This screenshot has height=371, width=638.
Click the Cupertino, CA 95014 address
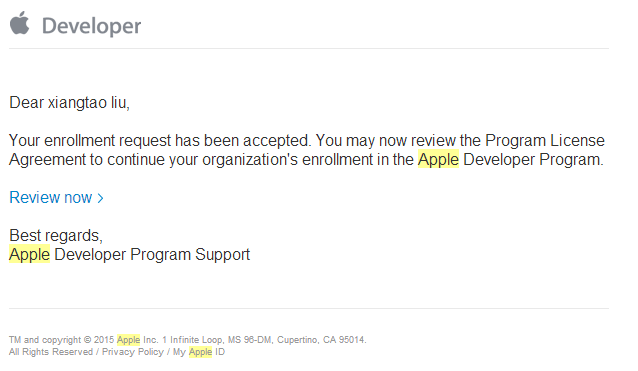tap(321, 340)
